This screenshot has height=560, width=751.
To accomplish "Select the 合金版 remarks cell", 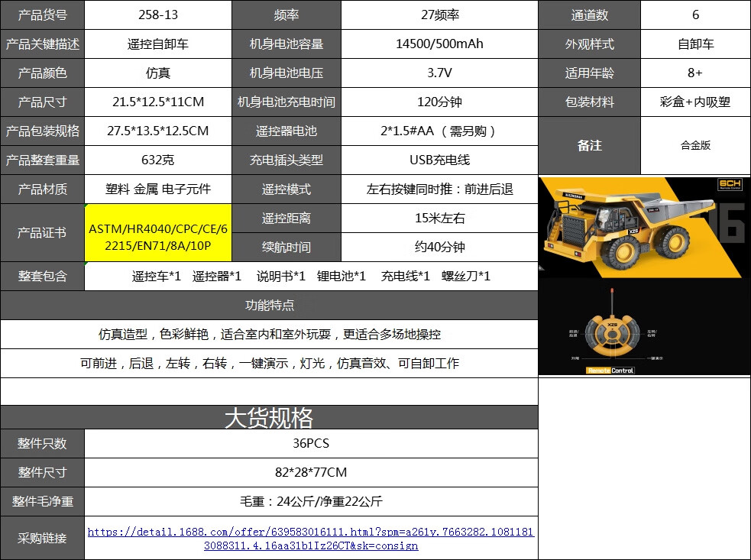I will coord(695,146).
